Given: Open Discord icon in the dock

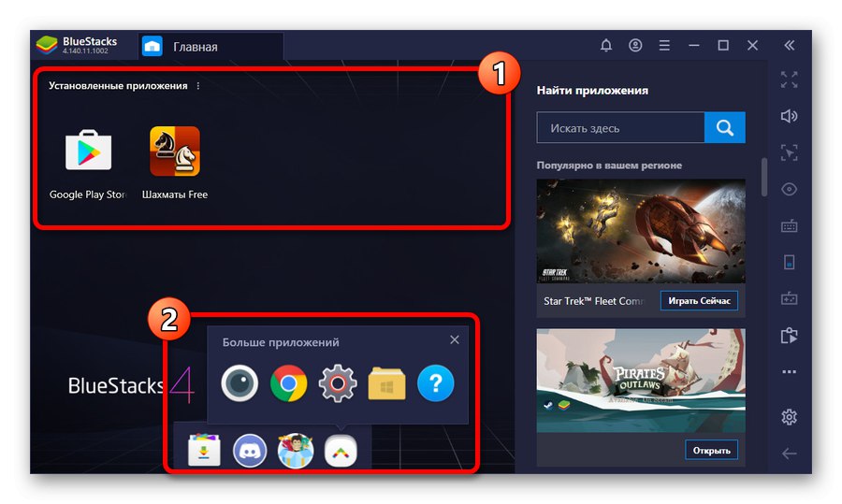Looking at the screenshot, I should pos(250,451).
